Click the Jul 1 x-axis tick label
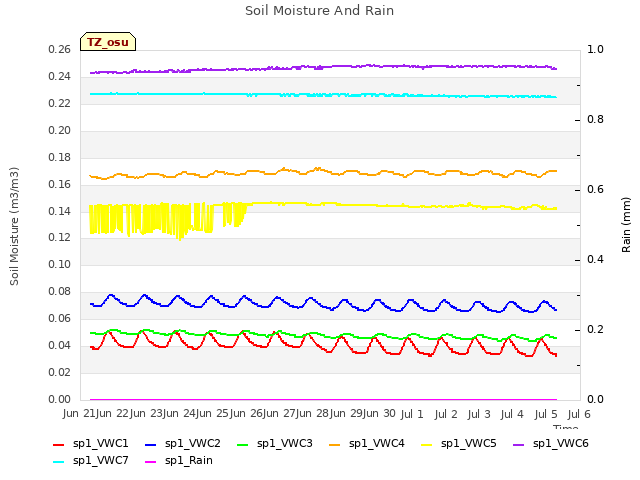The image size is (640, 480). 412,414
